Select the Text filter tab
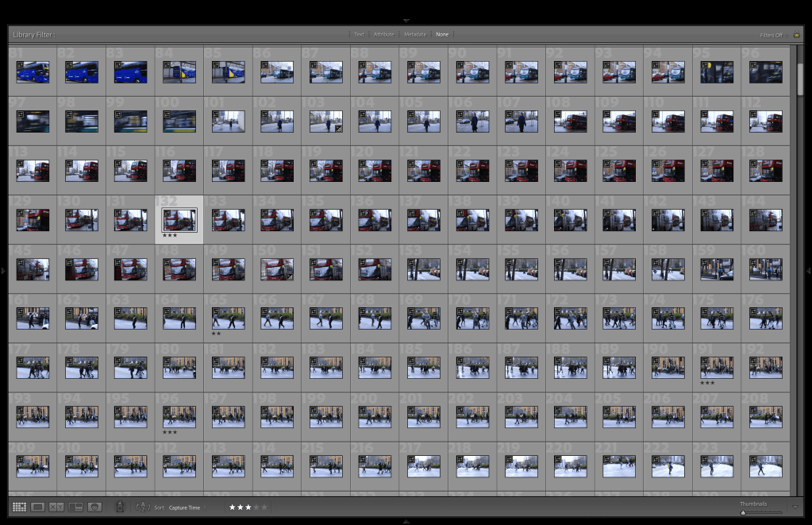The width and height of the screenshot is (812, 525). (x=360, y=35)
